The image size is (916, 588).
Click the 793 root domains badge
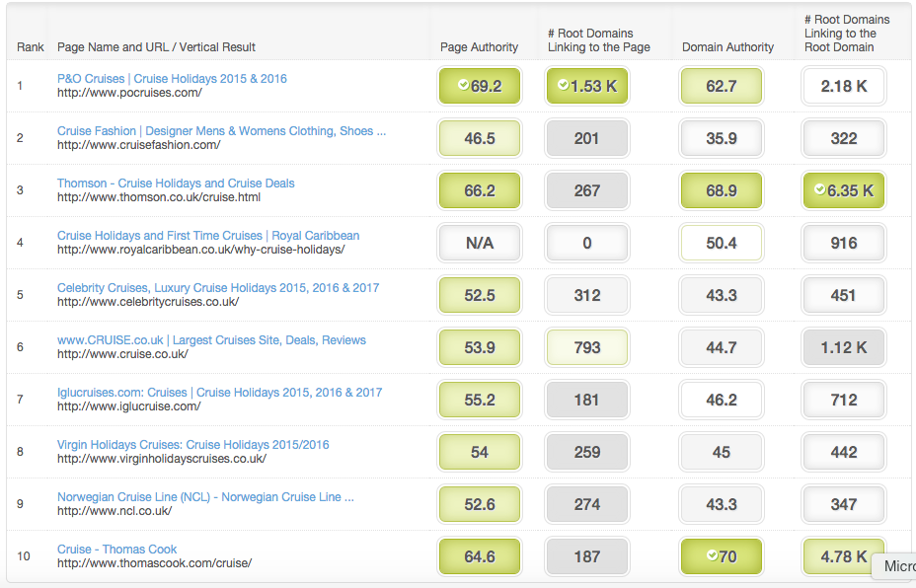tap(587, 347)
